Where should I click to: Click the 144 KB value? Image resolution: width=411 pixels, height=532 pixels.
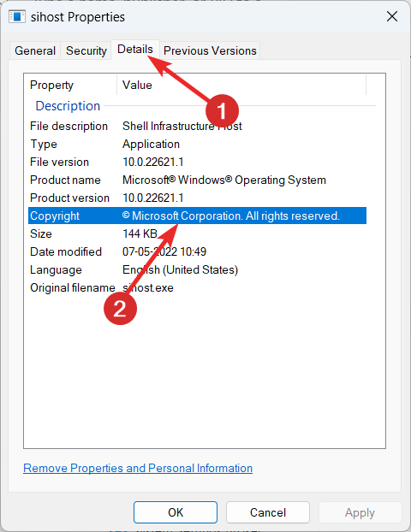point(140,234)
